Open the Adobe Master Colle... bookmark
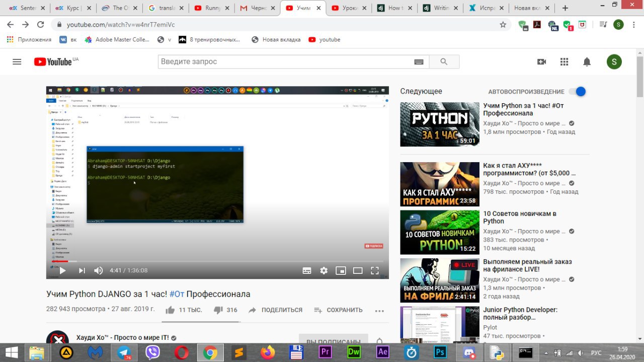644x362 pixels. click(x=117, y=40)
